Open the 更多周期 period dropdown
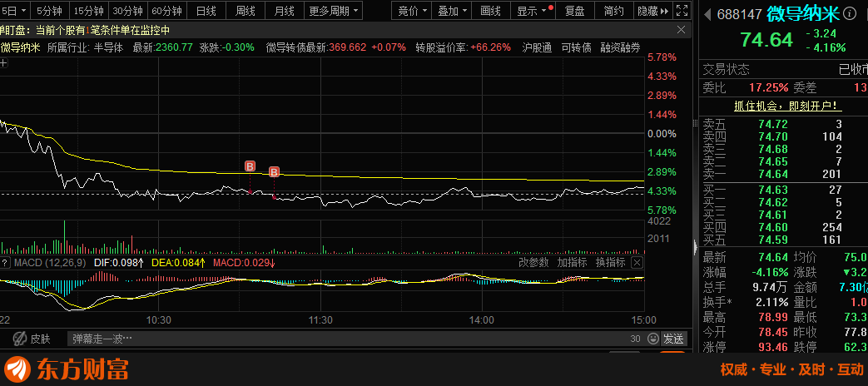This screenshot has width=868, height=386. point(335,11)
